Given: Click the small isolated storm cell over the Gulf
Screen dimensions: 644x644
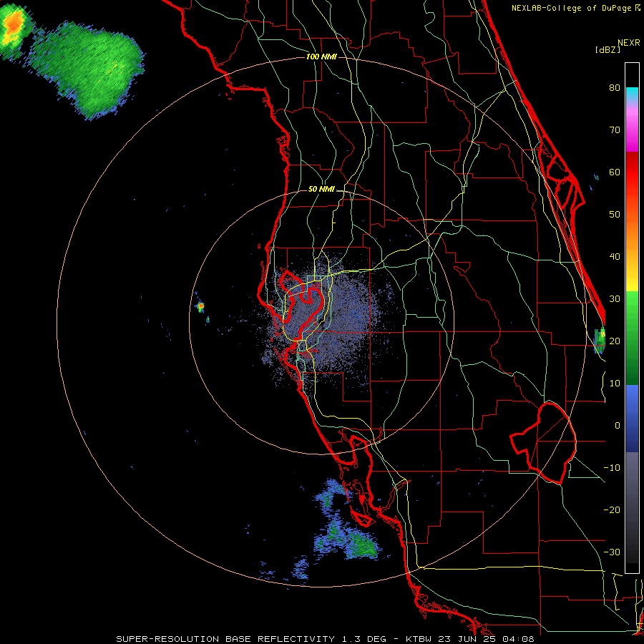Looking at the screenshot, I should [200, 306].
